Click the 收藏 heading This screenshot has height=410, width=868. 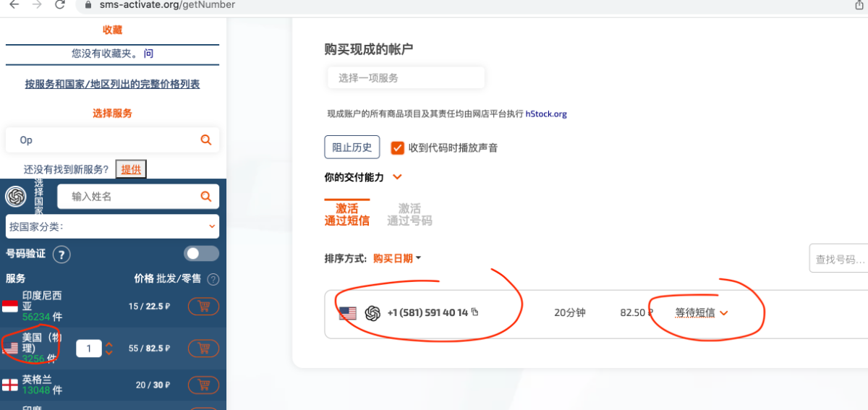(x=112, y=30)
